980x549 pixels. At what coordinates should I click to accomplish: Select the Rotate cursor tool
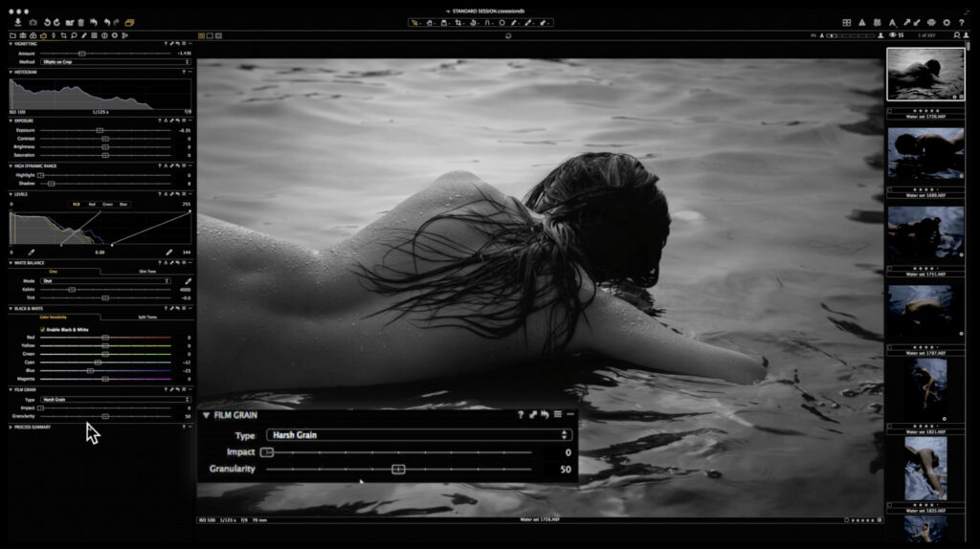[x=473, y=23]
